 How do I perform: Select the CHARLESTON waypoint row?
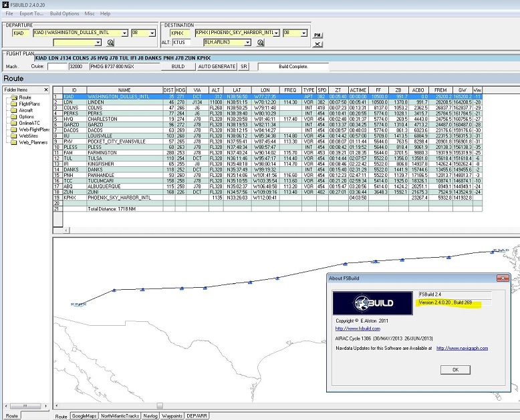267,119
